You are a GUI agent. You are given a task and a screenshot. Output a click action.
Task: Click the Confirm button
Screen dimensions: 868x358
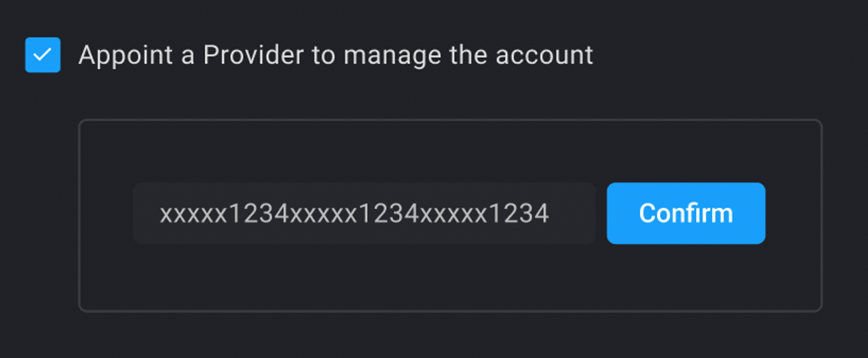[686, 213]
